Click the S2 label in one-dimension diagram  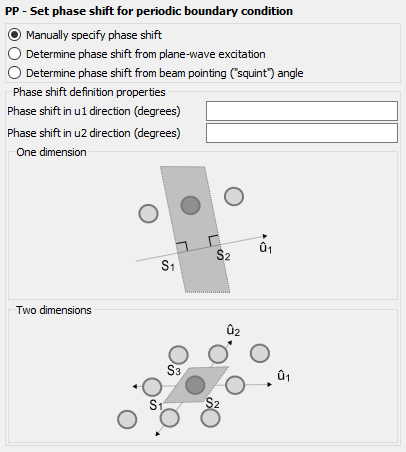tap(223, 255)
